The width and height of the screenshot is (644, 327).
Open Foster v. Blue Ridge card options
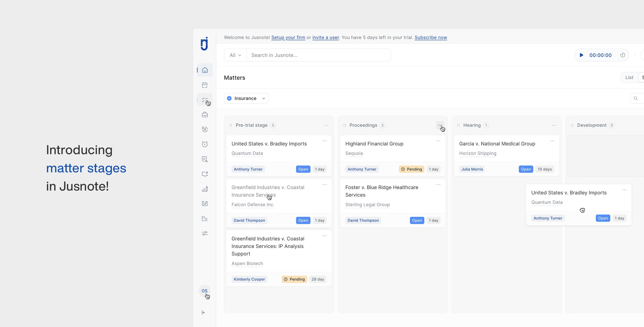438,185
